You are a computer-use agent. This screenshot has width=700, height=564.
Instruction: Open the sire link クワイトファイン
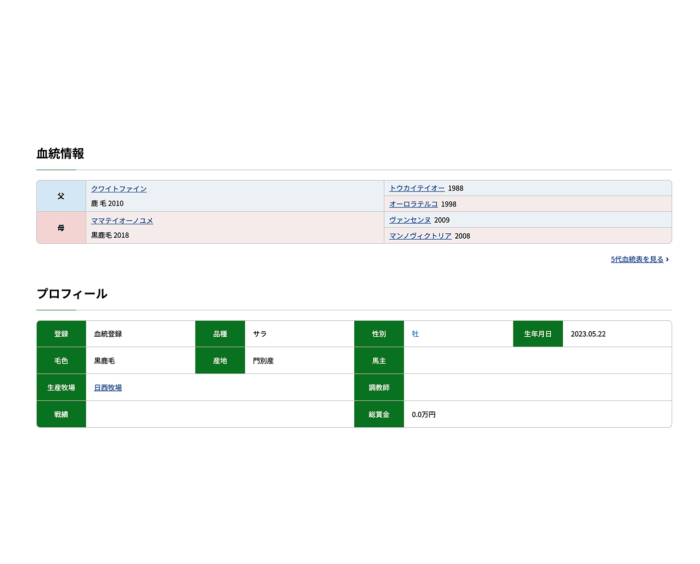tap(119, 189)
